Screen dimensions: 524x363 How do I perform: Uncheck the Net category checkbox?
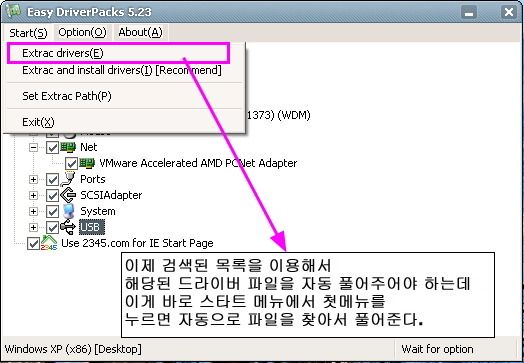coord(52,147)
